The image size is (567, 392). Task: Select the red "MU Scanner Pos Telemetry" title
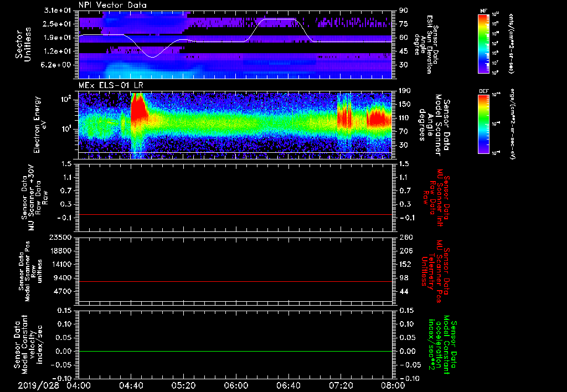tap(435, 271)
